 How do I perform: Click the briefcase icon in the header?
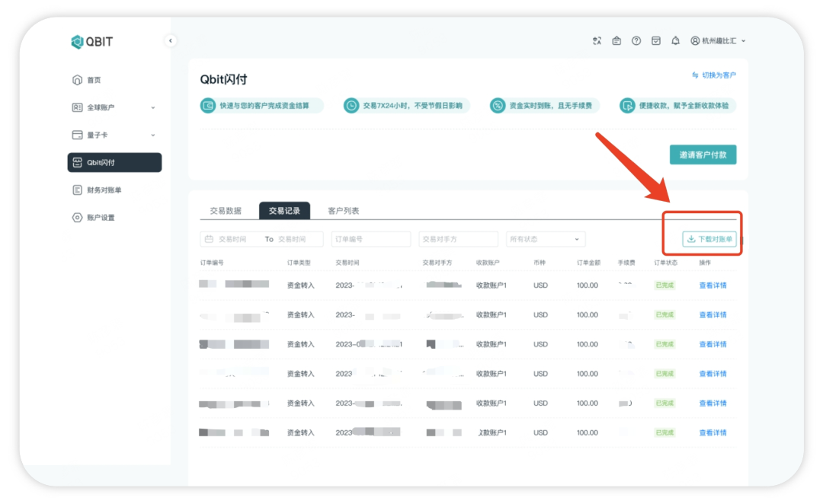[x=616, y=41]
